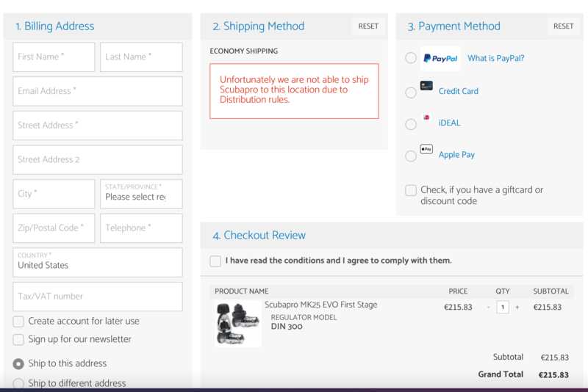588x392 pixels.
Task: Enable Create account for later use
Action: pos(18,322)
